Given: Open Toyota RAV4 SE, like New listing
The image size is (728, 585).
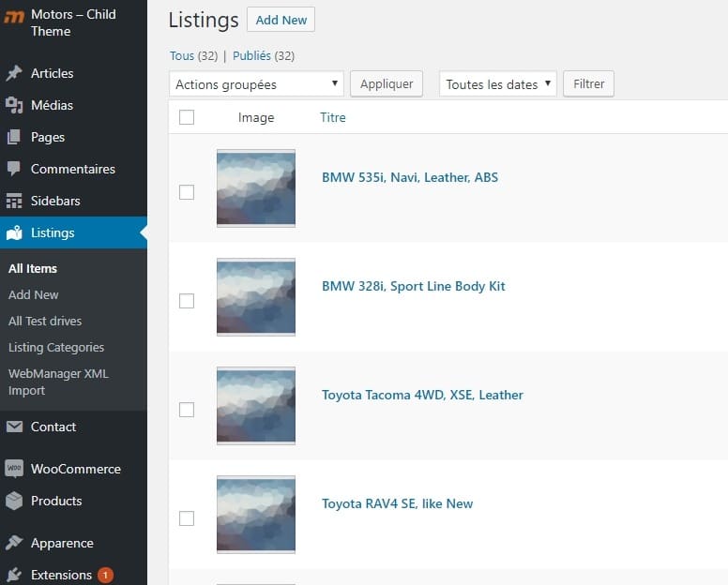Looking at the screenshot, I should coord(398,503).
